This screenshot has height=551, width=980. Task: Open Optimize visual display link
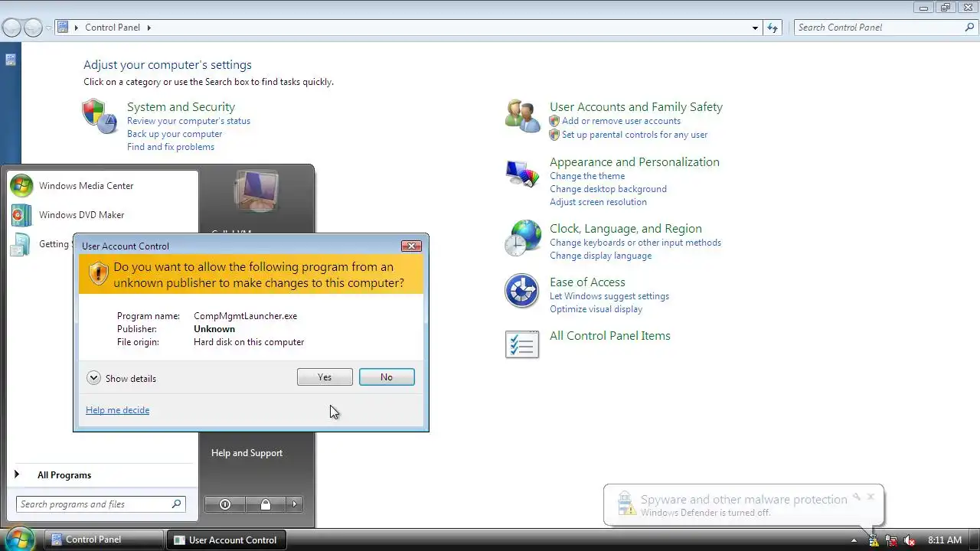tap(596, 309)
